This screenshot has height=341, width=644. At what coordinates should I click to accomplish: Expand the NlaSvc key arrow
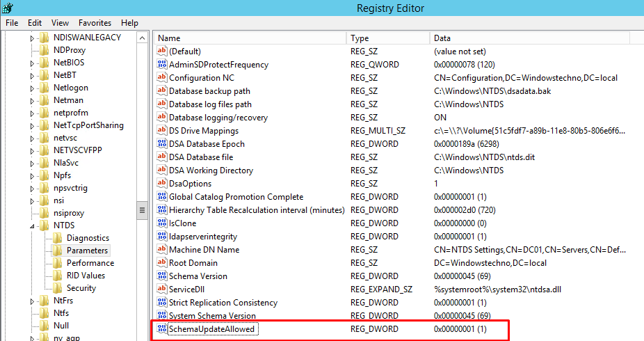(32, 164)
